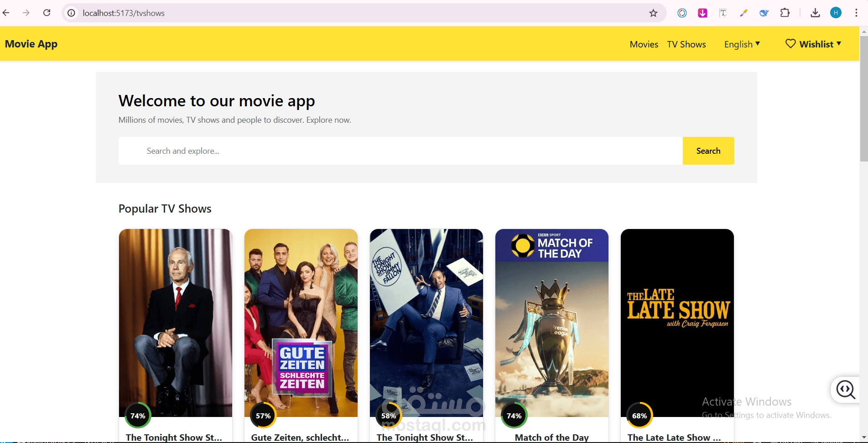Image resolution: width=868 pixels, height=443 pixels.
Task: Bookmark this page with the star icon
Action: [x=653, y=13]
